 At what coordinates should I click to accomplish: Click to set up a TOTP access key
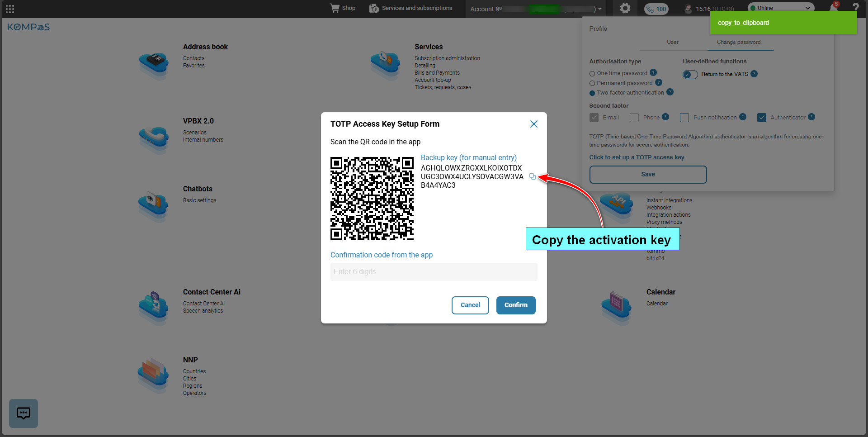point(637,157)
